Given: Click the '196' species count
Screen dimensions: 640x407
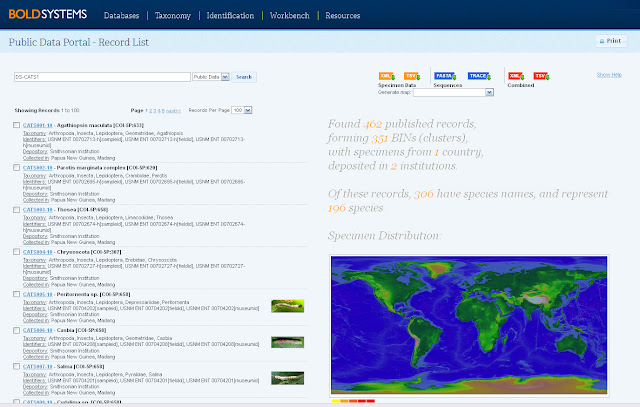Looking at the screenshot, I should [337, 208].
